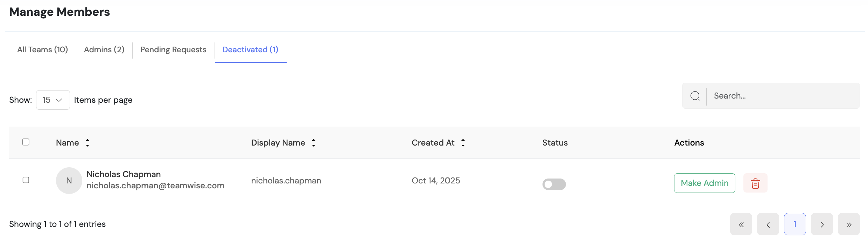Open the items per page dropdown

[x=53, y=100]
